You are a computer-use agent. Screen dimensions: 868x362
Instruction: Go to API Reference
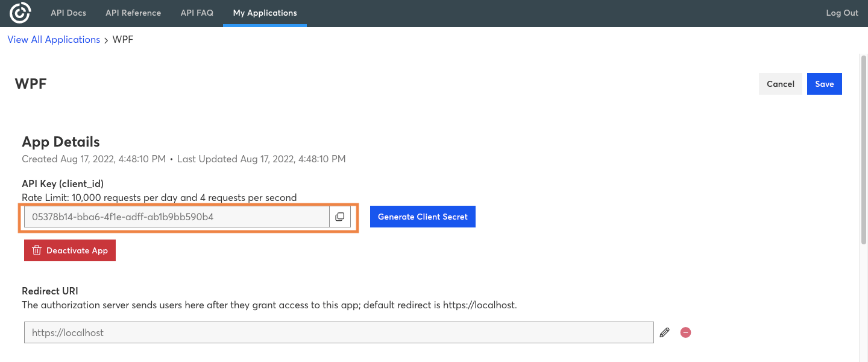click(x=133, y=13)
